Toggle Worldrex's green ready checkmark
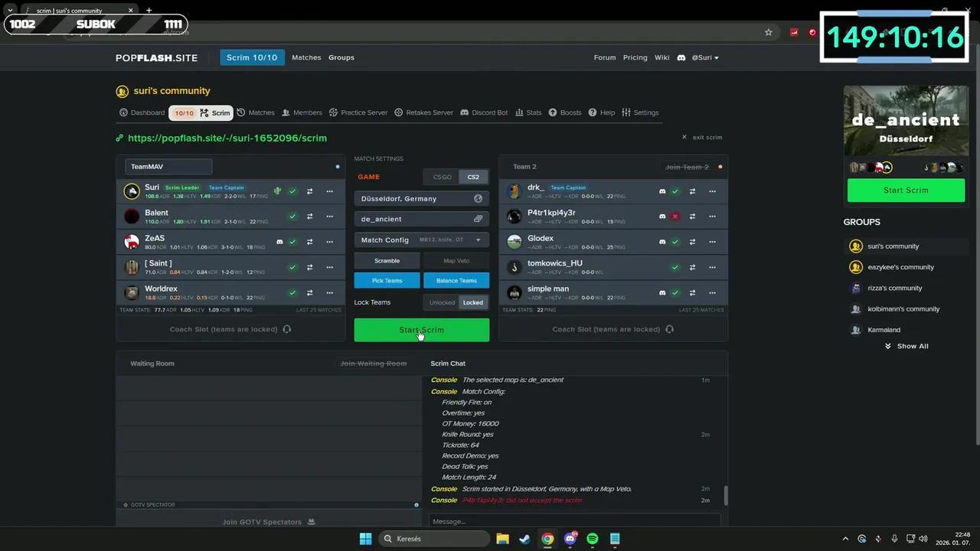This screenshot has height=551, width=980. click(292, 292)
